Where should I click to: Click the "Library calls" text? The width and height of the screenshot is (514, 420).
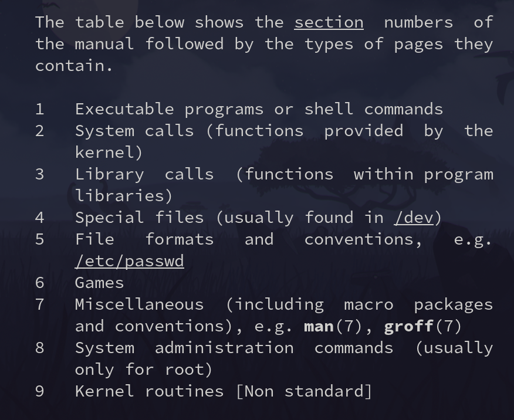pyautogui.click(x=144, y=174)
